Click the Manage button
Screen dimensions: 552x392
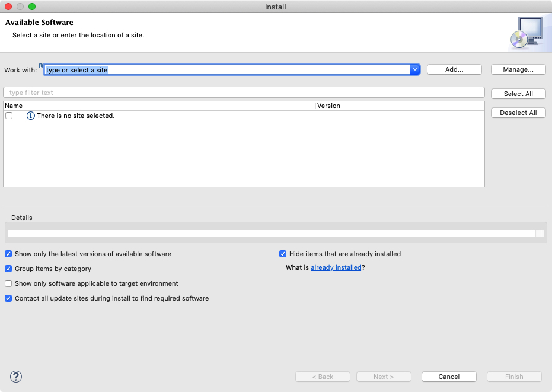(x=518, y=69)
